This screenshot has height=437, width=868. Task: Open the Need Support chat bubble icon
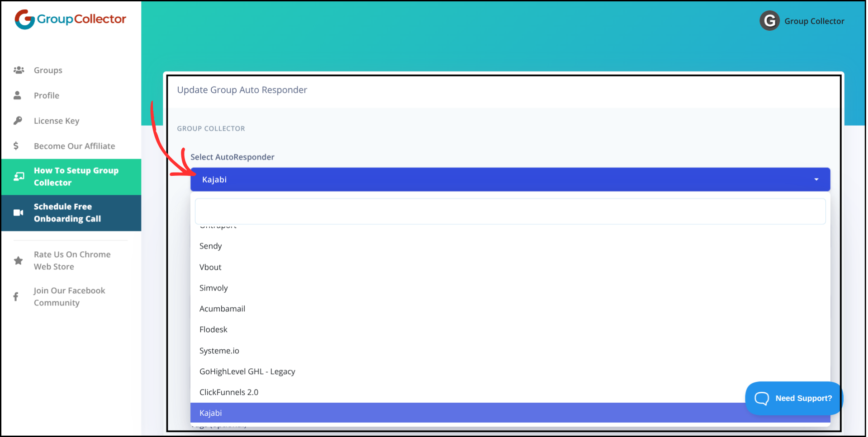[x=762, y=398]
